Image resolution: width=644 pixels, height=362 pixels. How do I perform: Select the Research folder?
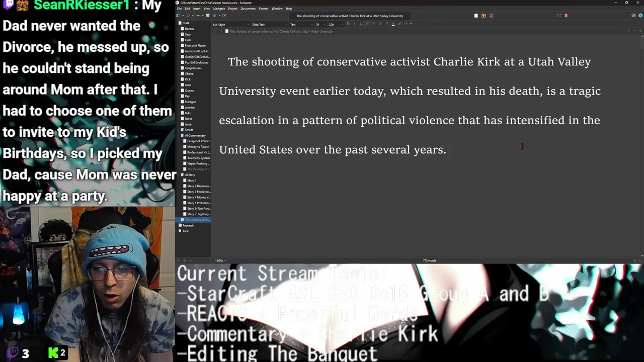[188, 225]
